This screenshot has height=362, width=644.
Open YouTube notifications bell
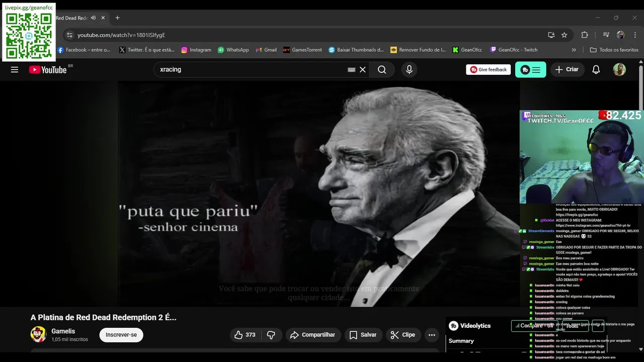(596, 70)
